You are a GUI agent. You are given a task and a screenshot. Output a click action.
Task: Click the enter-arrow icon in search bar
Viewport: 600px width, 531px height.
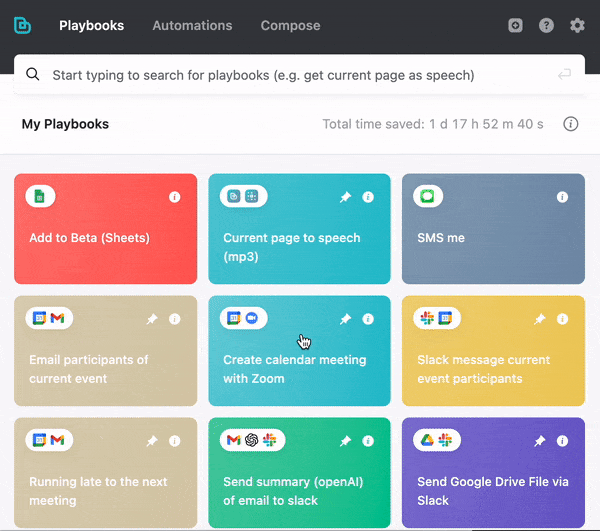(x=564, y=74)
